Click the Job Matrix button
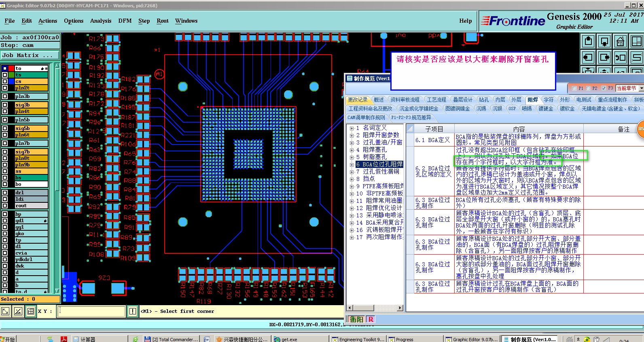Screen dimensions: 644x342 coord(30,55)
